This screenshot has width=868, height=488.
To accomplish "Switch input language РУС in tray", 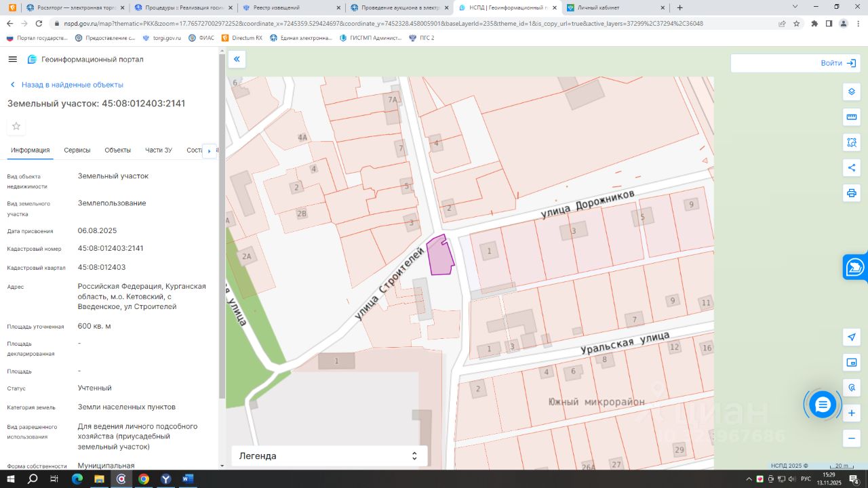I will pos(806,479).
